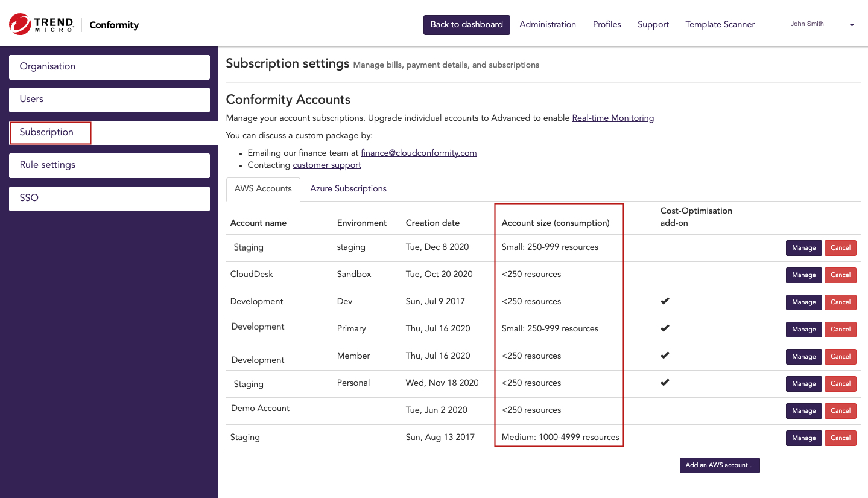Click John Smith user name
This screenshot has height=498, width=868.
807,24
